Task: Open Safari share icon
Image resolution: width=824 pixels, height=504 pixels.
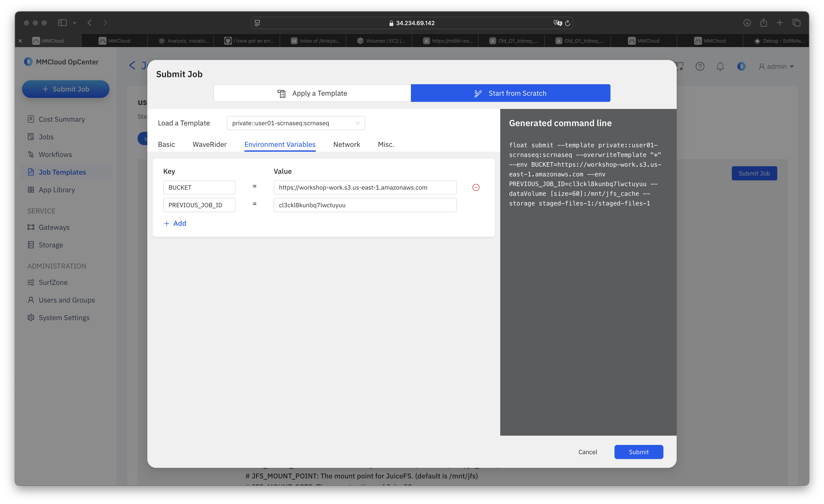Action: coord(764,23)
